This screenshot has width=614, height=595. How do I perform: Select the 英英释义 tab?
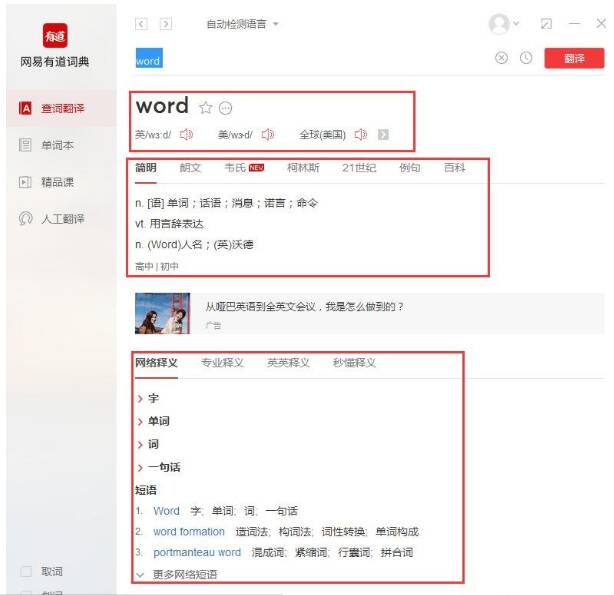(288, 363)
